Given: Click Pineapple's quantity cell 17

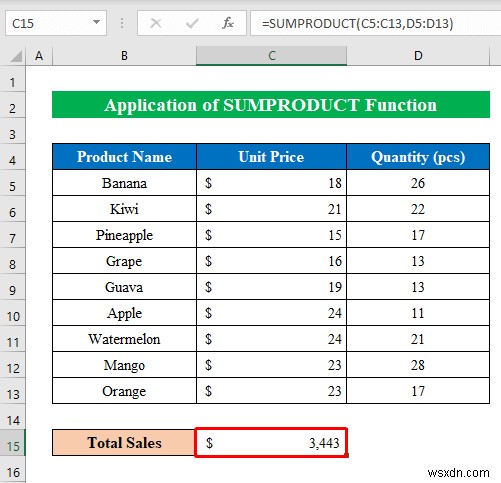Looking at the screenshot, I should pyautogui.click(x=418, y=235).
